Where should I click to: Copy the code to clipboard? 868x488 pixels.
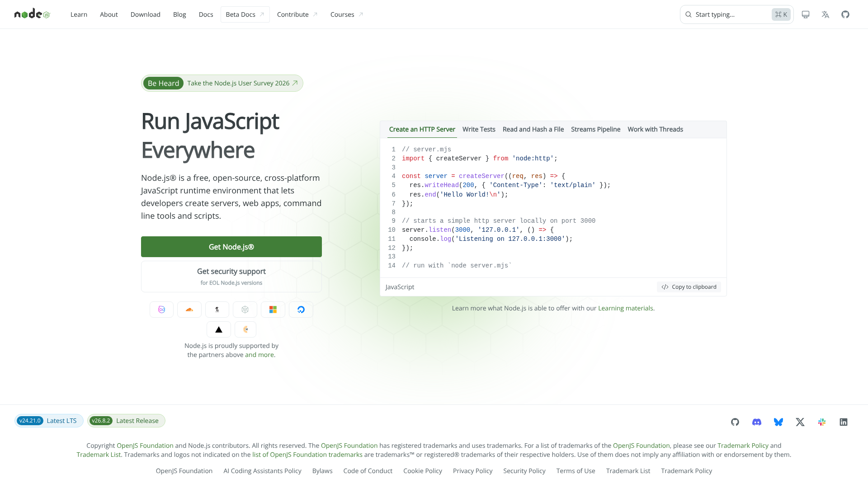pos(689,287)
